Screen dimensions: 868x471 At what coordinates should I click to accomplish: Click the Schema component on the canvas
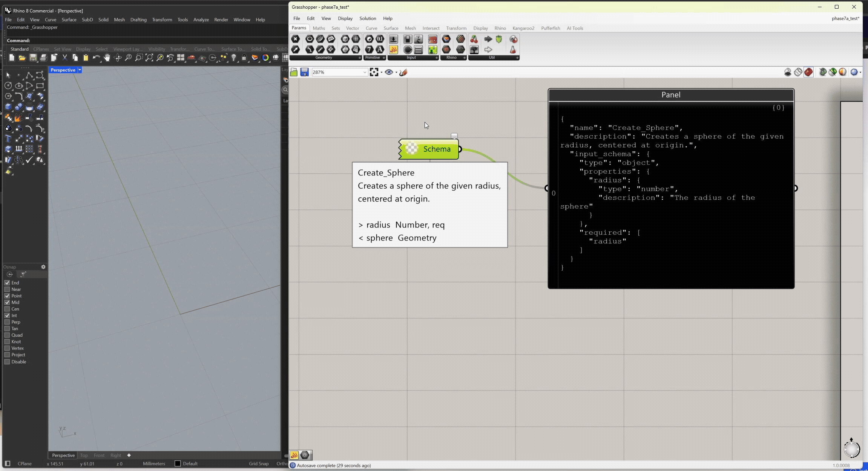pyautogui.click(x=429, y=149)
